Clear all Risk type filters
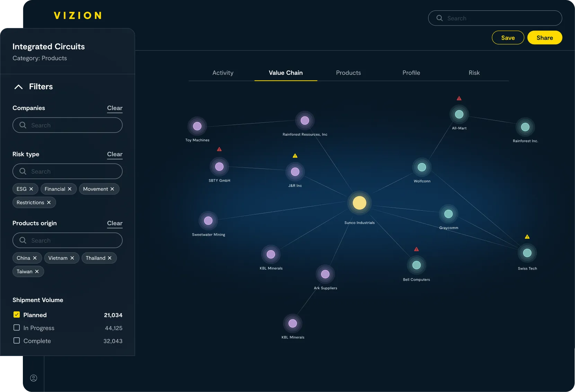Screen dimensions: 575x392 [114, 154]
